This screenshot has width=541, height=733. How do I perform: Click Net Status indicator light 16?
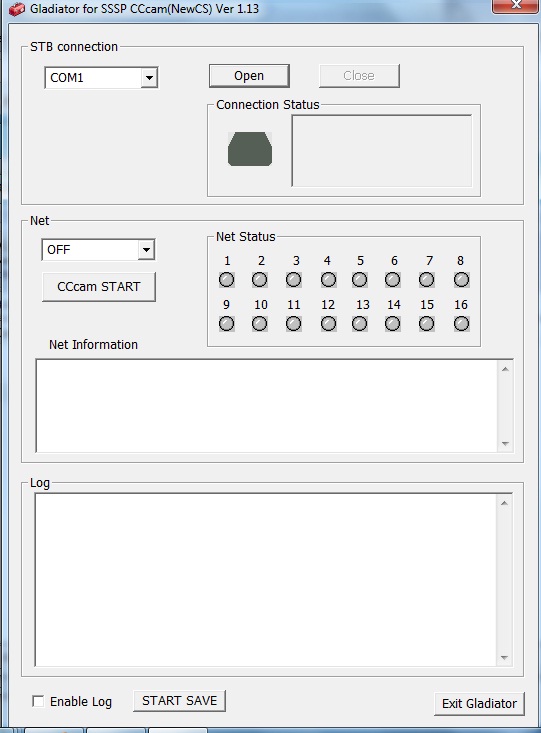(462, 323)
